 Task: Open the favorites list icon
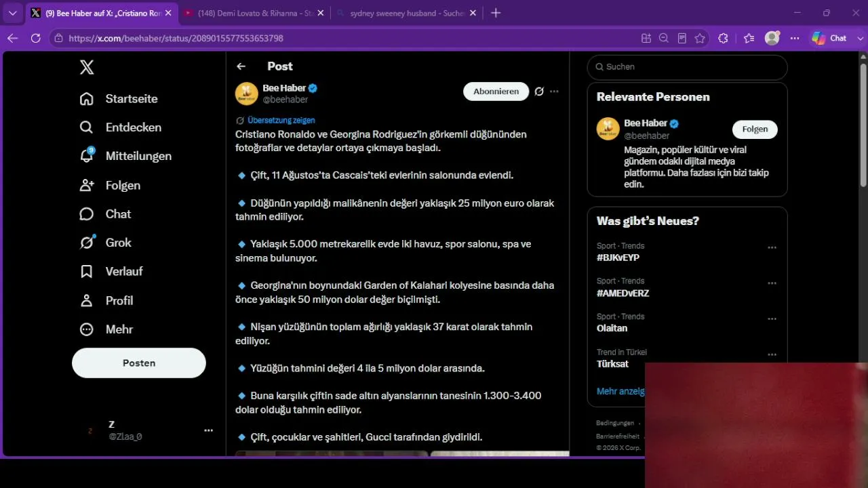(x=749, y=39)
